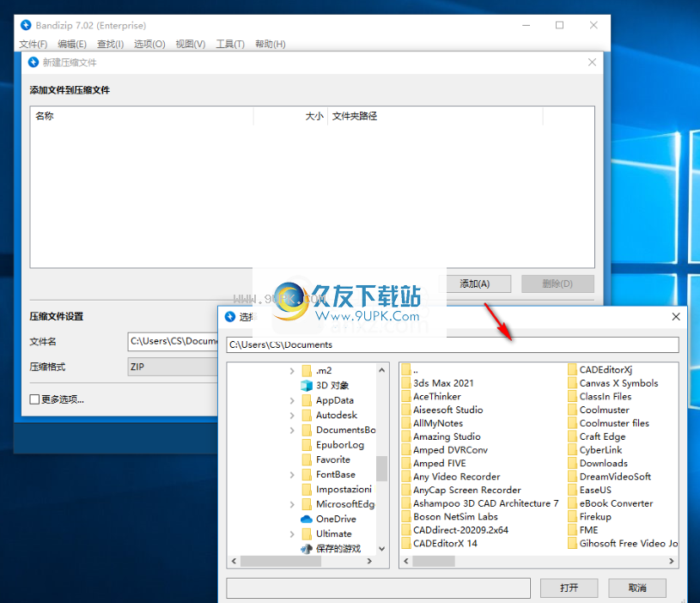This screenshot has height=603, width=700.
Task: Click the Autodesk folder icon in the tree
Action: click(307, 415)
